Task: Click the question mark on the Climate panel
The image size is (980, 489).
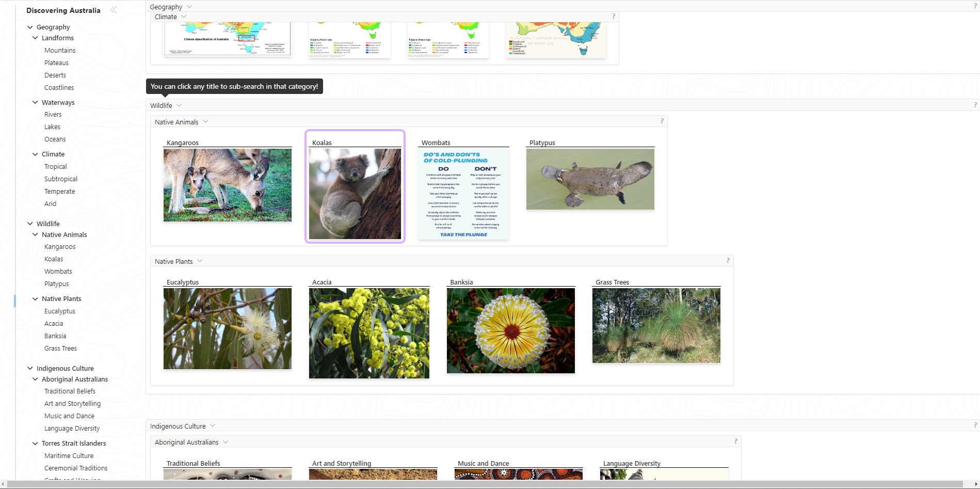Action: click(x=614, y=16)
